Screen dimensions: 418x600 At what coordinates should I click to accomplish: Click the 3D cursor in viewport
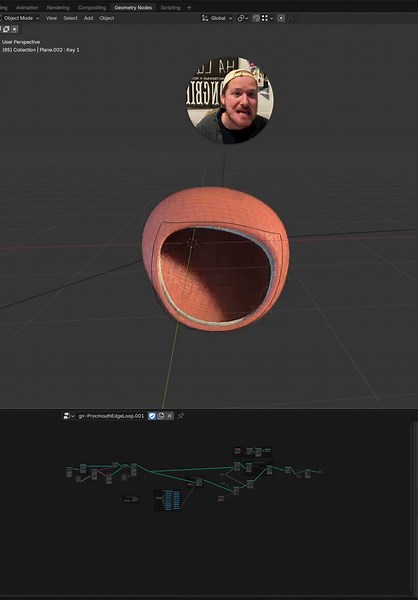(x=192, y=243)
